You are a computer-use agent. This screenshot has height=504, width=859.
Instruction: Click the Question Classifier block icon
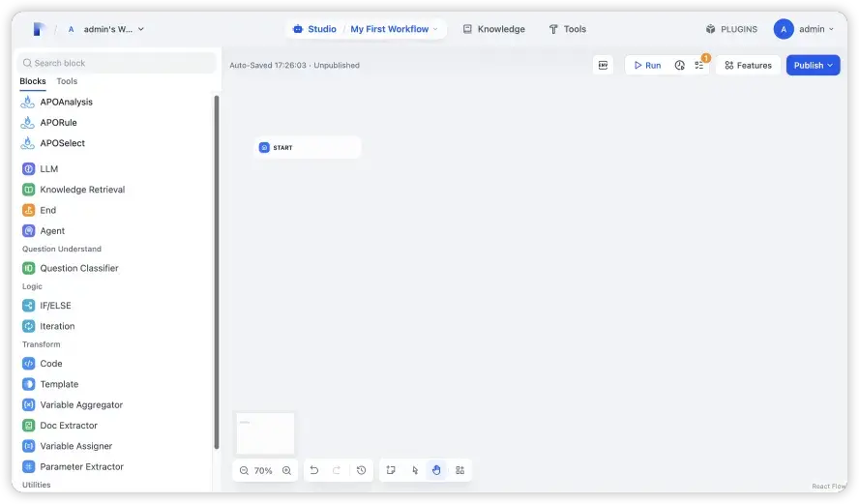coord(28,268)
